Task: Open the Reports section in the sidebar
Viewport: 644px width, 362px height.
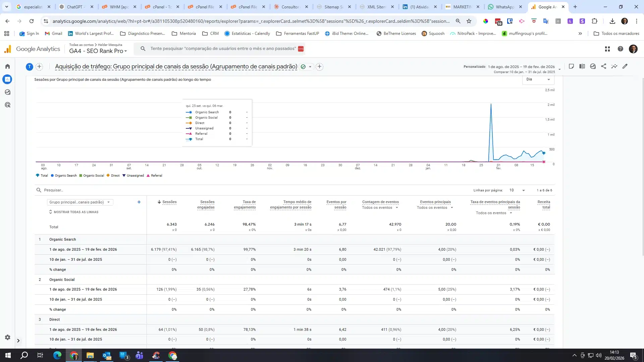Action: (7, 79)
